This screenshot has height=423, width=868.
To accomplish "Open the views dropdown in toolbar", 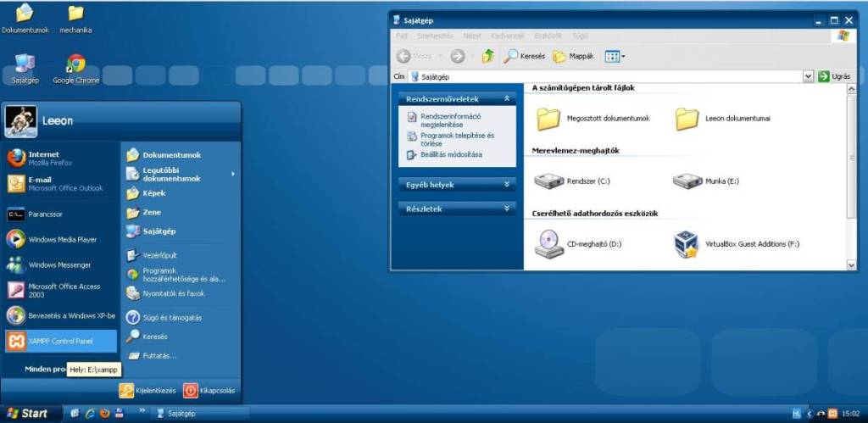I will click(623, 57).
